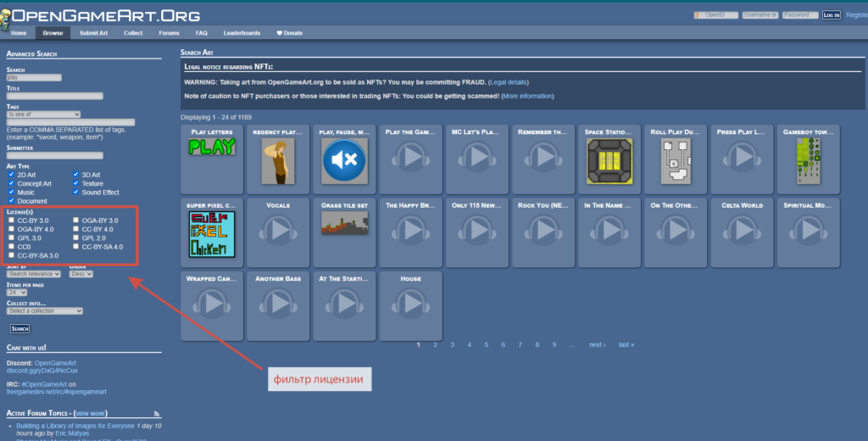Open the Donate menu item

click(x=290, y=33)
